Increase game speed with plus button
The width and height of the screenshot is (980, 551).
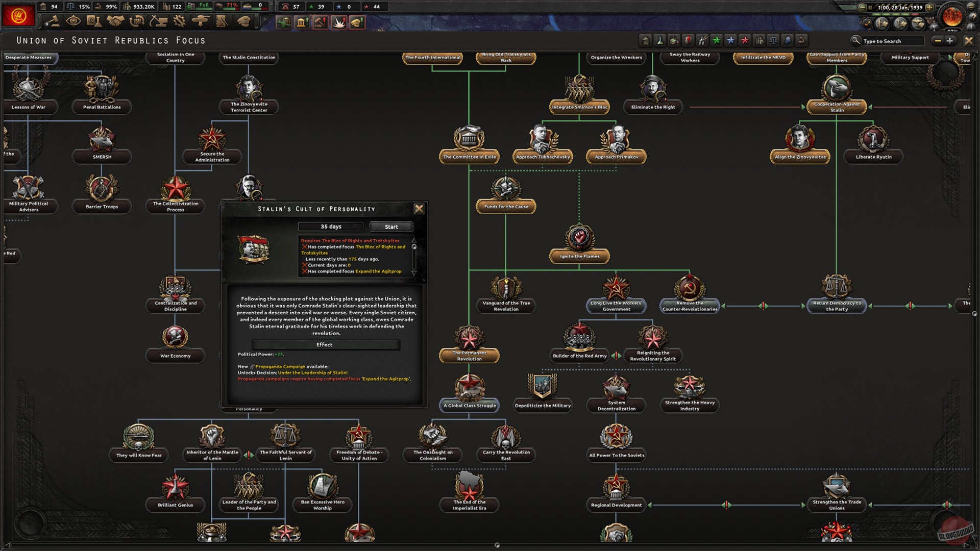[930, 8]
